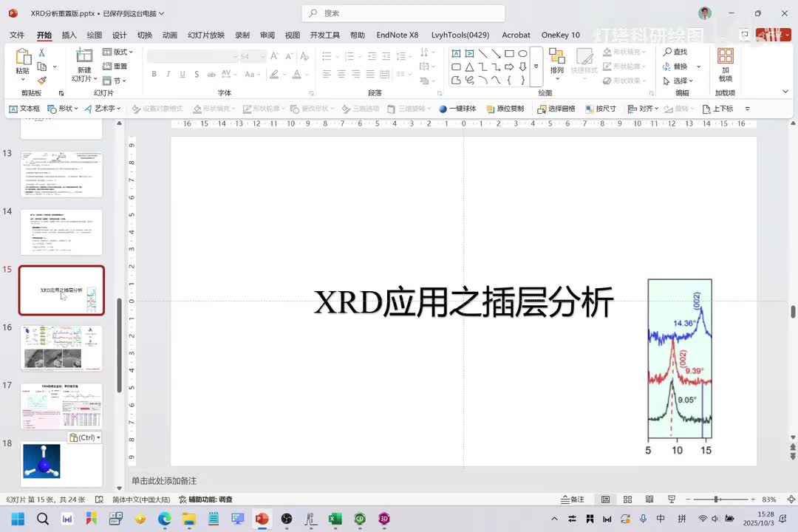Click the 一键球体 sphere tool
This screenshot has height=532, width=798.
tap(457, 109)
